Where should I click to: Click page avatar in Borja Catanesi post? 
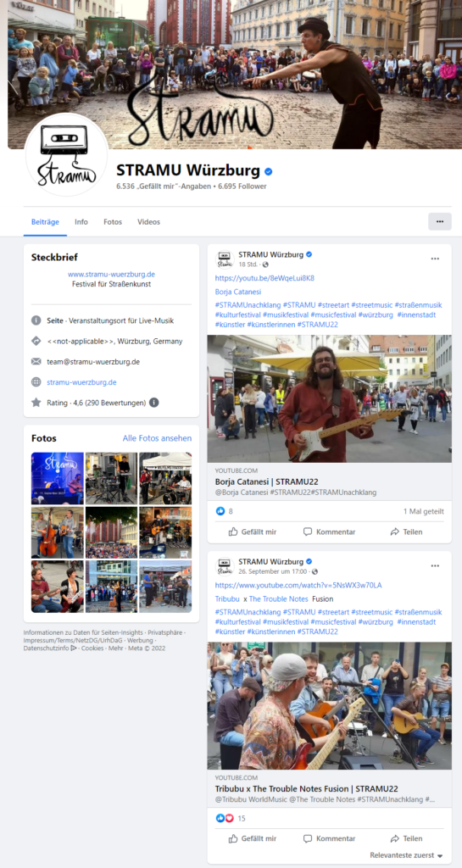tap(224, 259)
